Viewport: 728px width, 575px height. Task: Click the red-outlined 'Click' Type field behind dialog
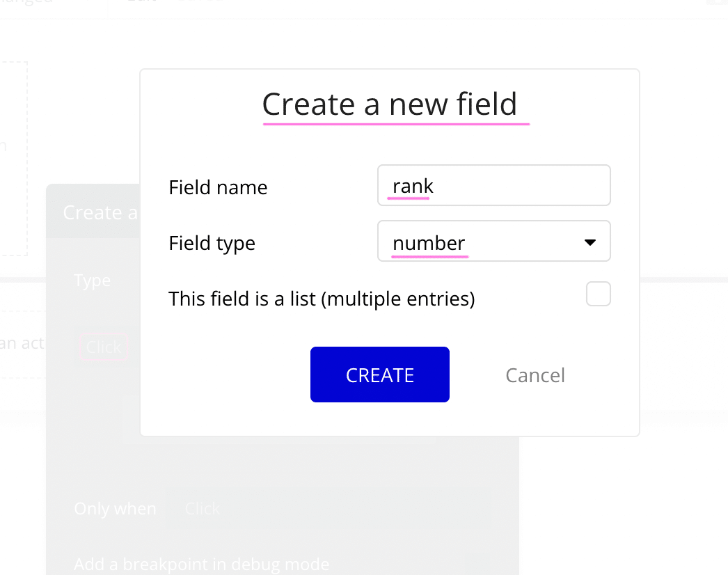[x=104, y=347]
